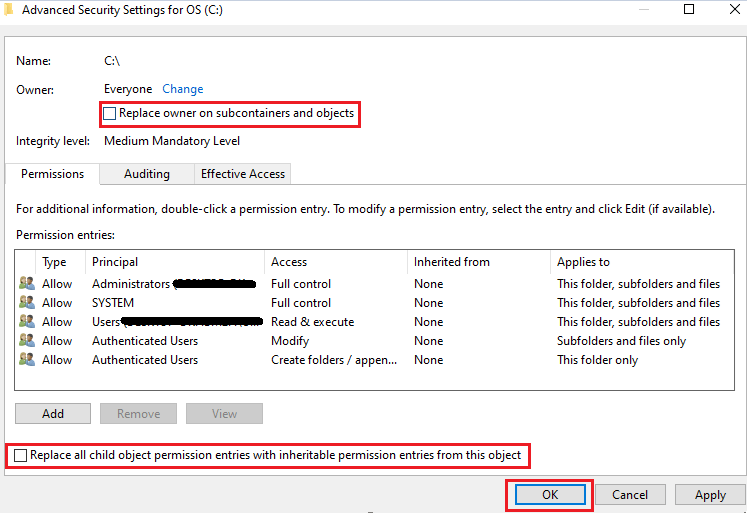Sort by the Principal column header

pyautogui.click(x=174, y=262)
